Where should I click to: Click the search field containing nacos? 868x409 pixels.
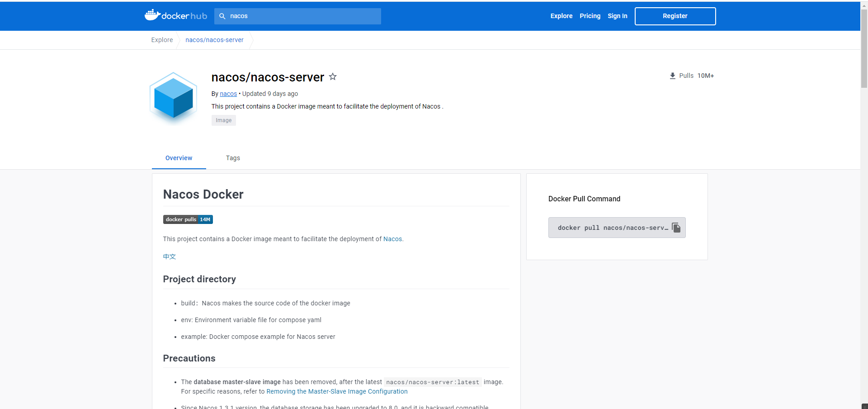click(303, 16)
